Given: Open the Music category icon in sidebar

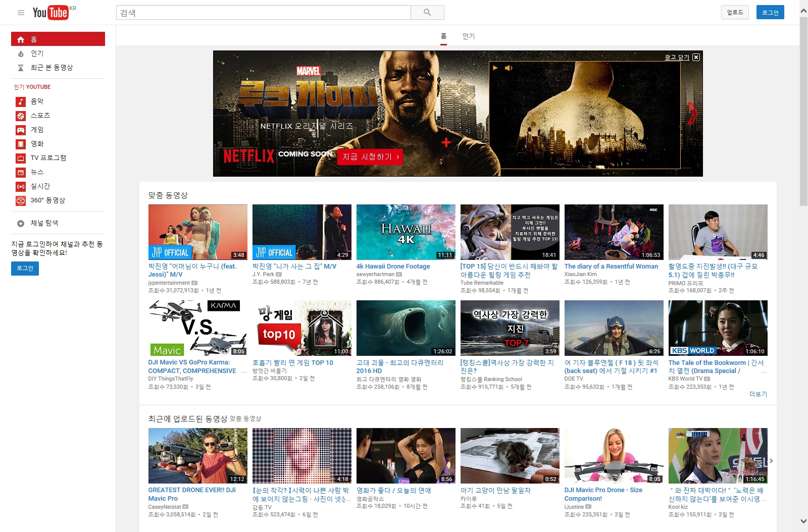Looking at the screenshot, I should (x=21, y=101).
